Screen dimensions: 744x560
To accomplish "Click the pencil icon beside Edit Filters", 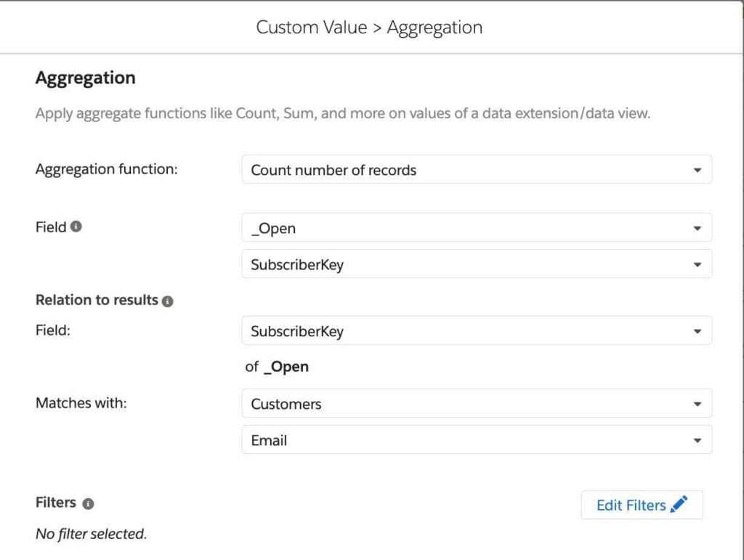I will (680, 504).
